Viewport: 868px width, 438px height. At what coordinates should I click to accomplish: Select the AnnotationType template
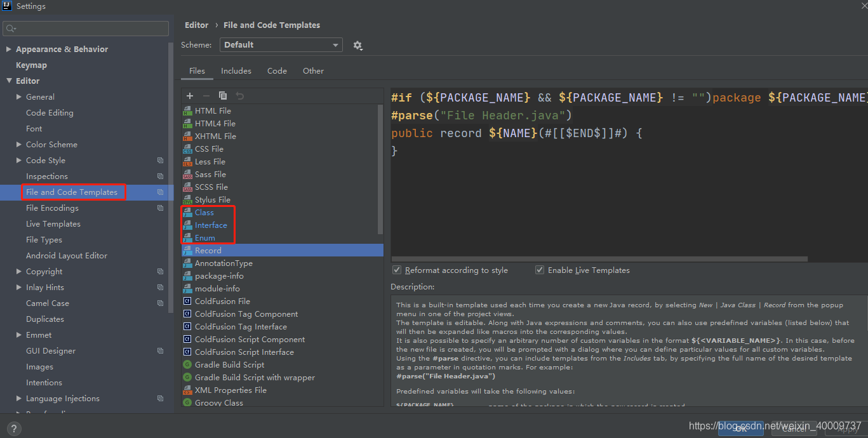pos(224,263)
